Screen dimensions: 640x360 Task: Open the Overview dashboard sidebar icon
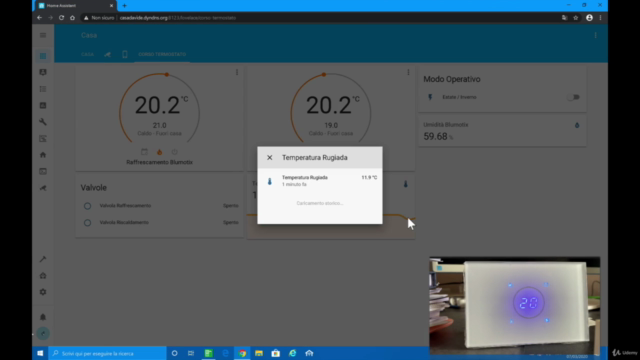[x=43, y=56]
